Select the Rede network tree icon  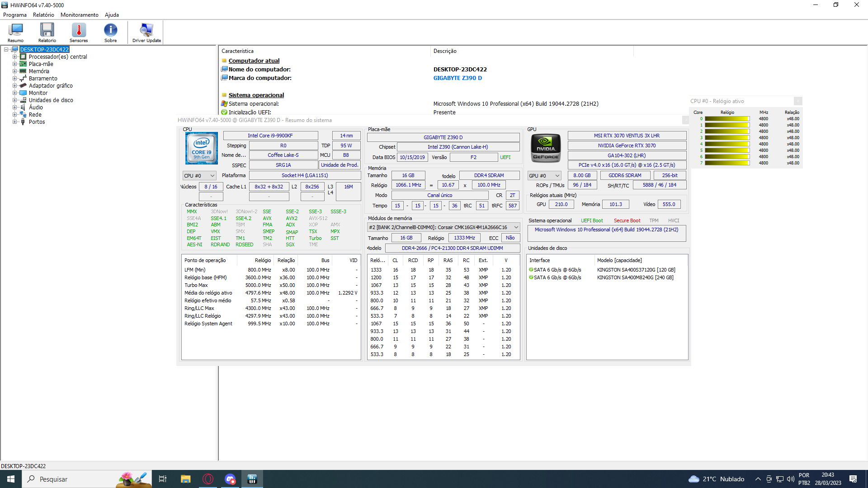pyautogui.click(x=23, y=115)
